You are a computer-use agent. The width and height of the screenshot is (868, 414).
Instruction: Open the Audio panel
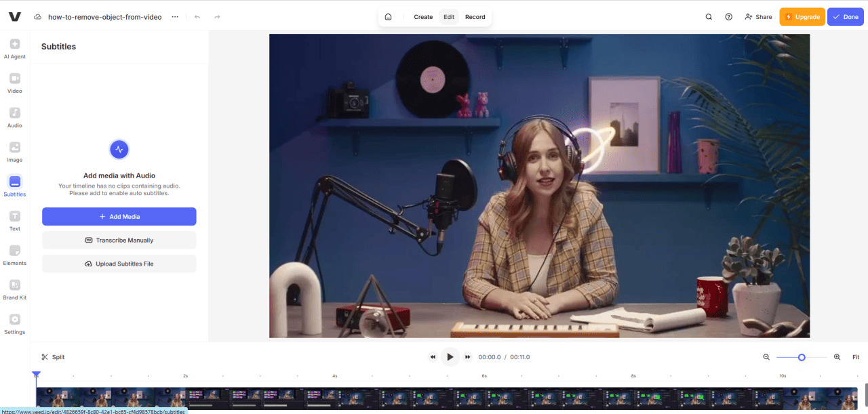pos(14,117)
